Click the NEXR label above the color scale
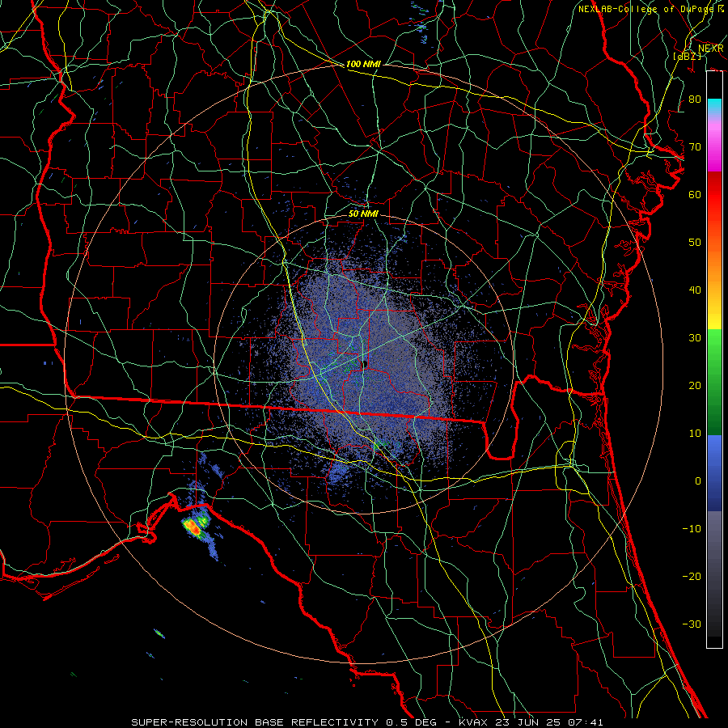728x728 pixels. coord(711,49)
